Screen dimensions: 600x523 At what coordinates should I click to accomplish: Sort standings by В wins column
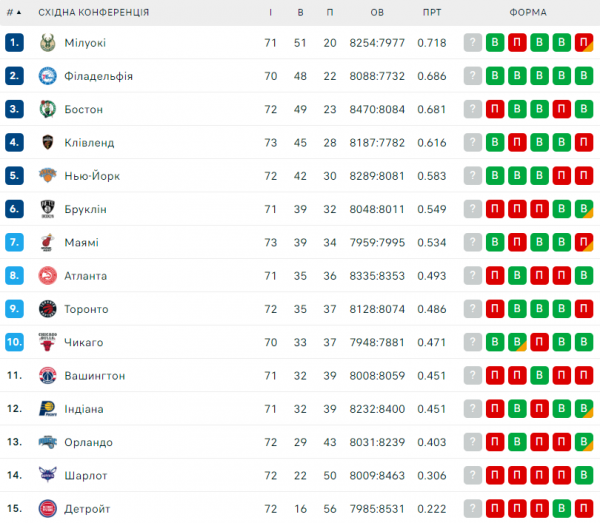[x=301, y=12]
